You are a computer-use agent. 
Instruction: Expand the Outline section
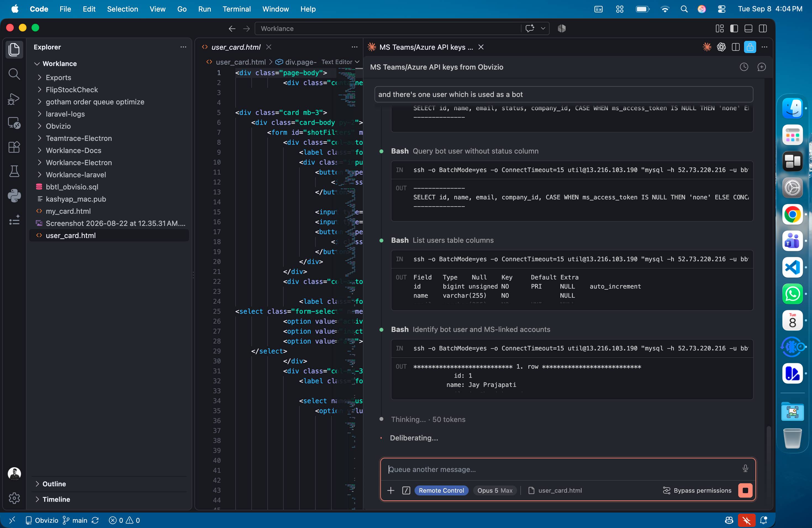[54, 484]
